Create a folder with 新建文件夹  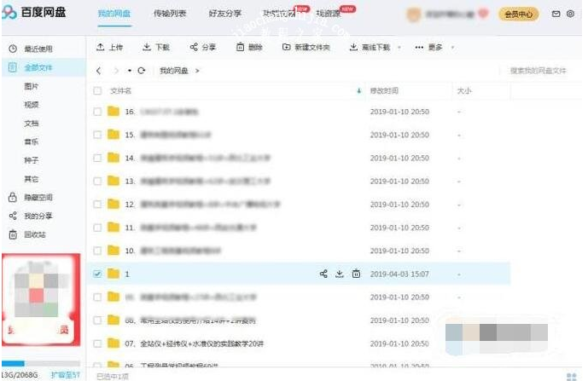click(306, 47)
